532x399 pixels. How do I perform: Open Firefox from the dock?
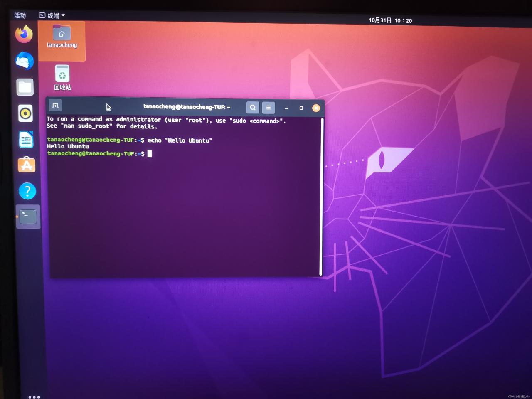(24, 34)
